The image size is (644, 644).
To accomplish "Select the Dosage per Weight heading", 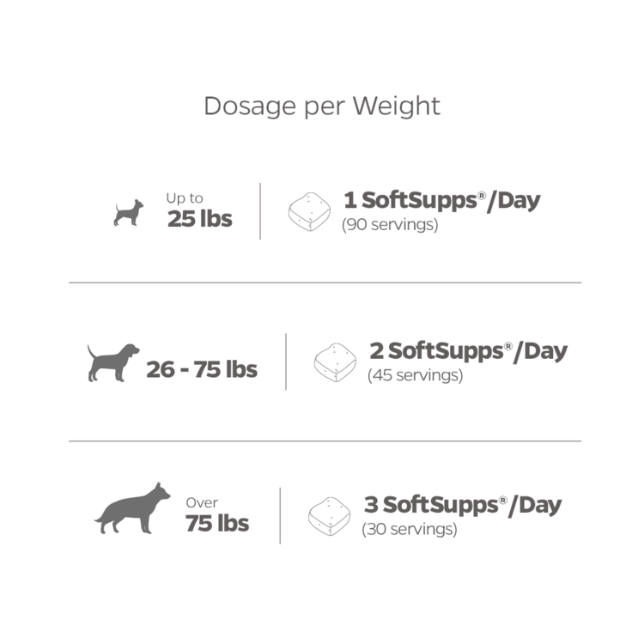I will tap(322, 106).
